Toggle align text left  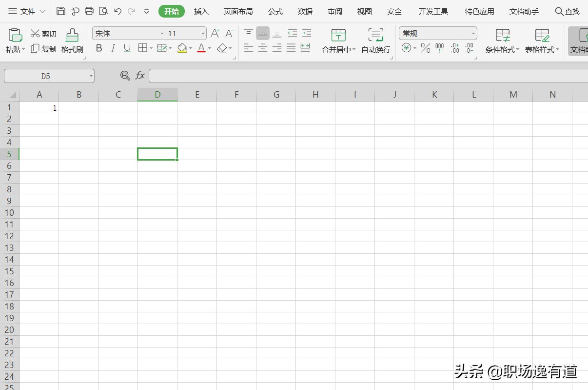[x=249, y=47]
